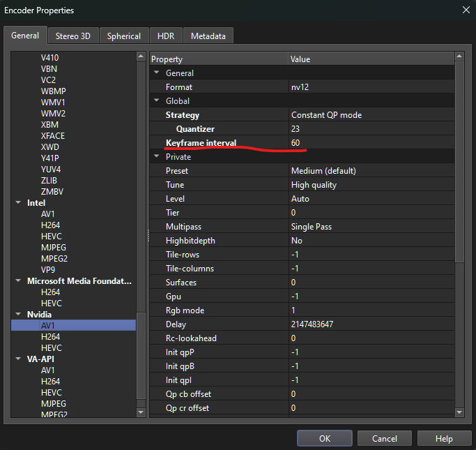Viewport: 476px width, 450px height.
Task: Collapse the Nvidia encoder group
Action: [19, 315]
